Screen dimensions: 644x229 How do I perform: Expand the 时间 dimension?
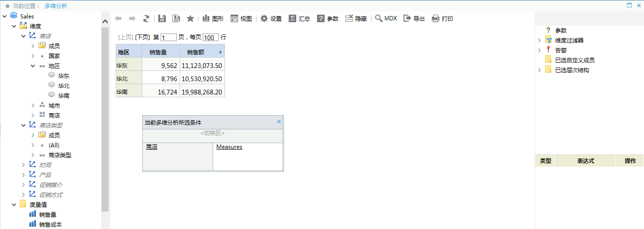(23, 165)
